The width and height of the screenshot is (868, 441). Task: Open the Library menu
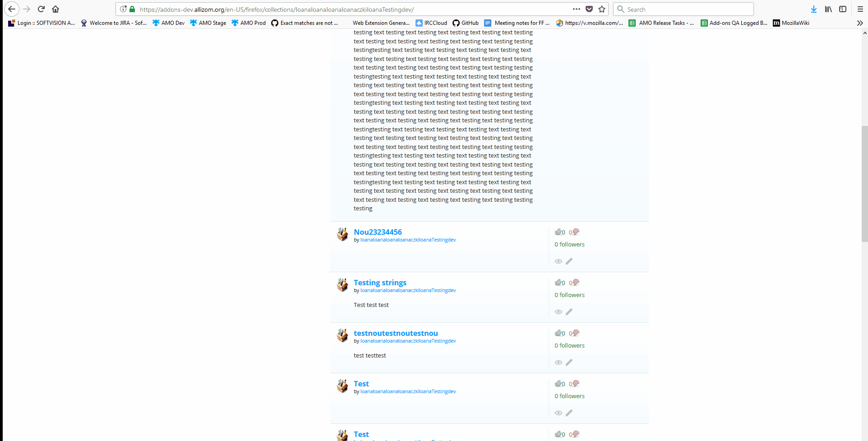pos(828,9)
